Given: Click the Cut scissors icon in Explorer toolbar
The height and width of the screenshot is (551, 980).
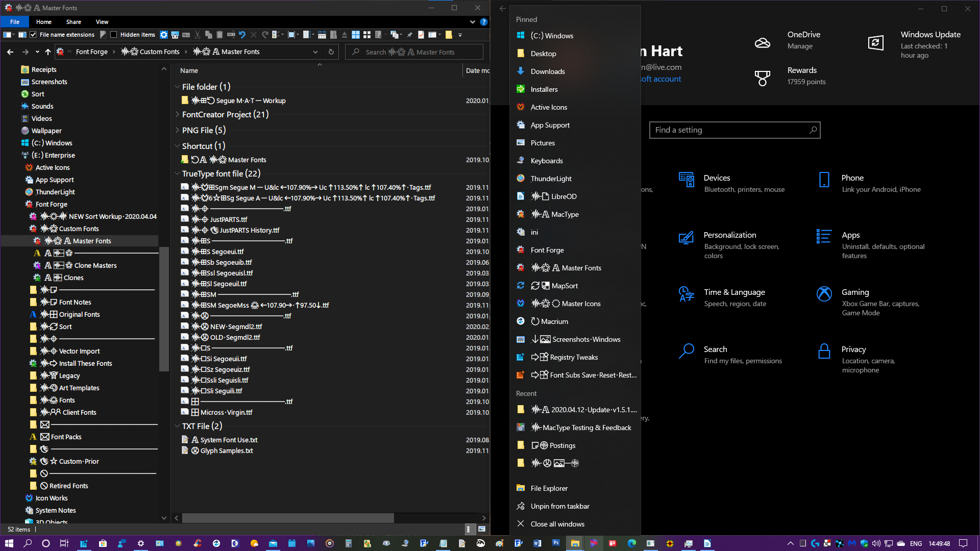Looking at the screenshot, I should [198, 35].
